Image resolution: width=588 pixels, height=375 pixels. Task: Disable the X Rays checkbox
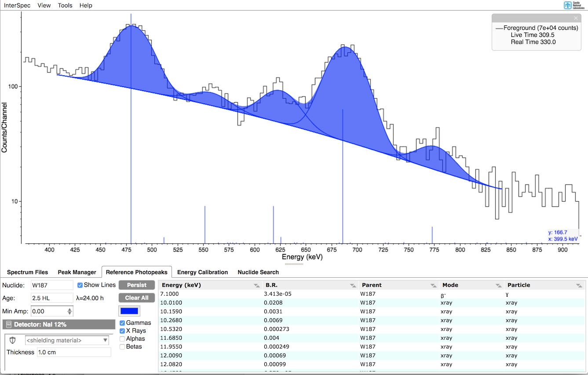coord(122,331)
